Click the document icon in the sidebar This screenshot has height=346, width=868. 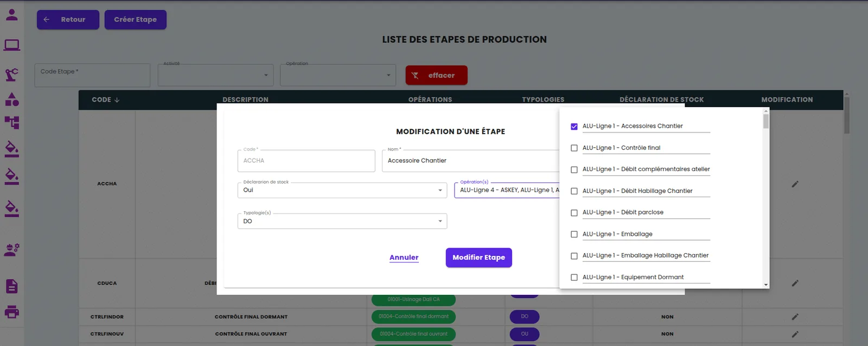click(12, 286)
